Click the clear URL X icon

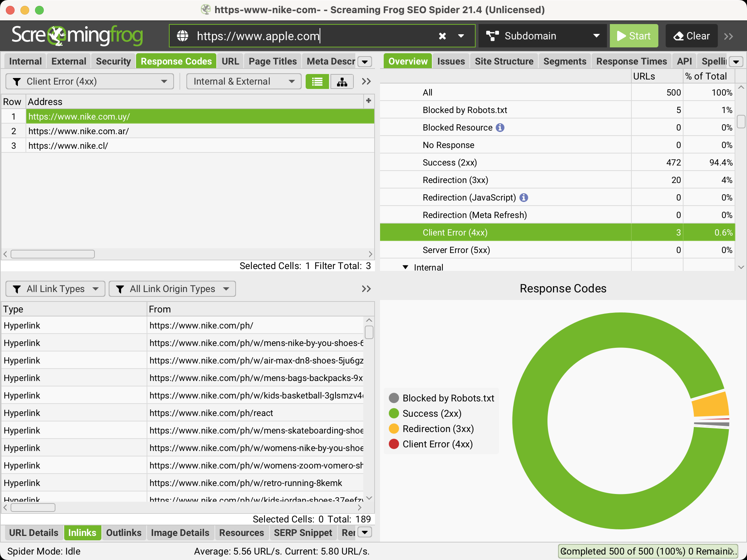[442, 36]
